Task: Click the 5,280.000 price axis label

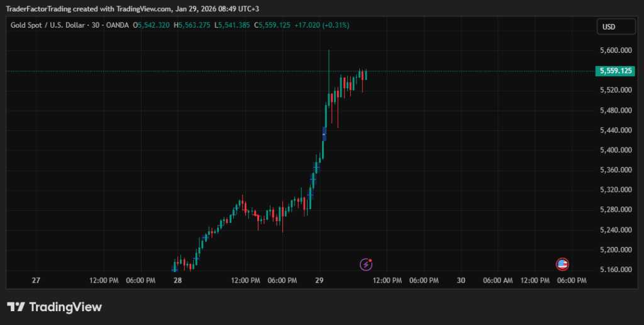Action: pyautogui.click(x=616, y=210)
